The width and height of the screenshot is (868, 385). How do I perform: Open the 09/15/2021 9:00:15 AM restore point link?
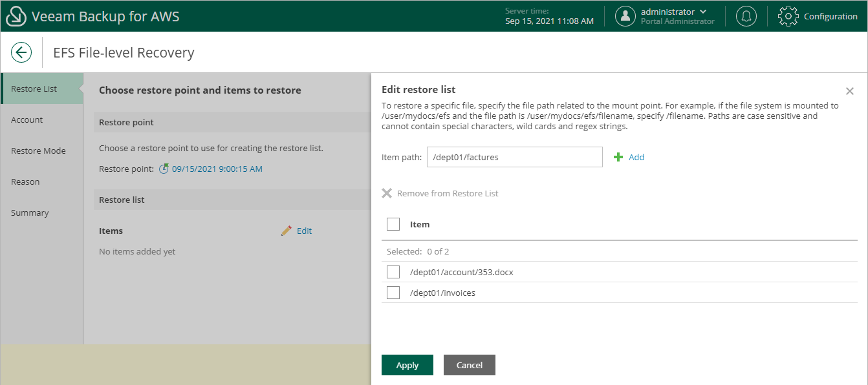click(x=217, y=169)
